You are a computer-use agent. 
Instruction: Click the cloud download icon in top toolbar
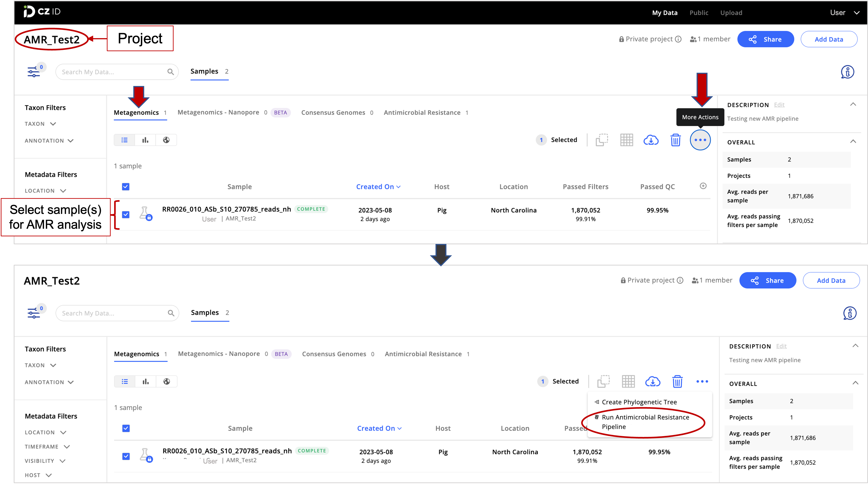[651, 140]
